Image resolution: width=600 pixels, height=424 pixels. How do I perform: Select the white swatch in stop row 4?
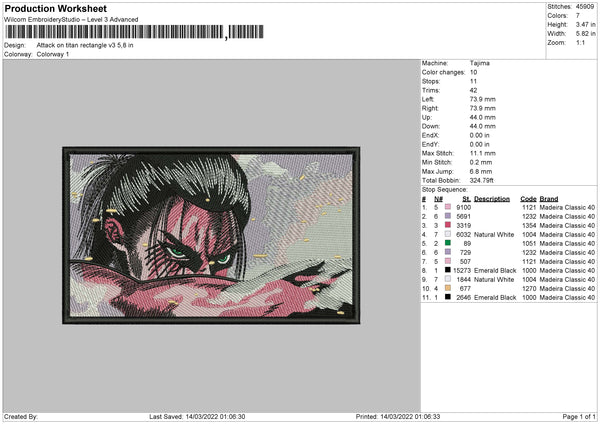(x=448, y=234)
